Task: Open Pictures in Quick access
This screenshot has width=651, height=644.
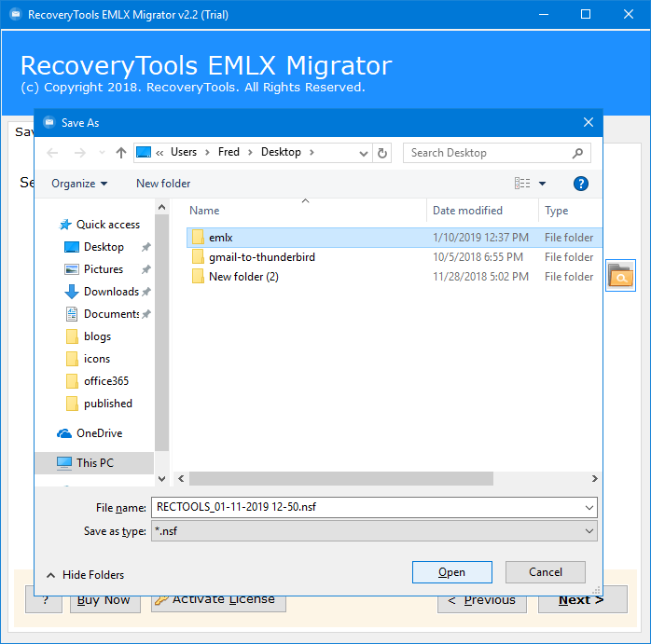Action: 103,269
